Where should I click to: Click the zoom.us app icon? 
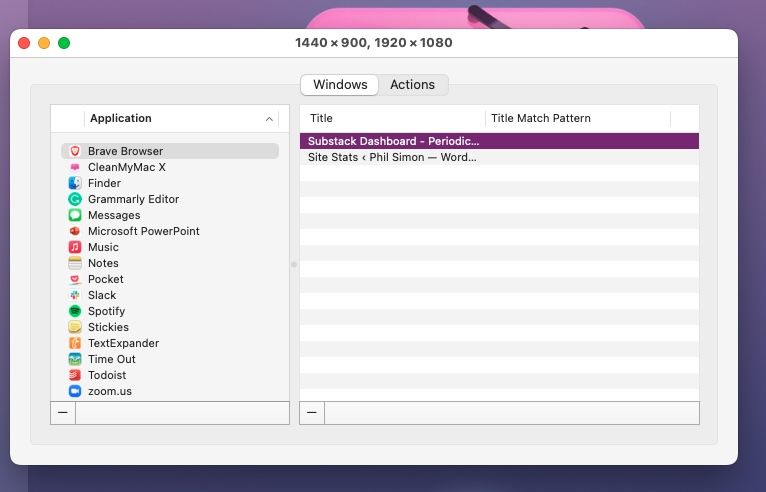tap(75, 391)
